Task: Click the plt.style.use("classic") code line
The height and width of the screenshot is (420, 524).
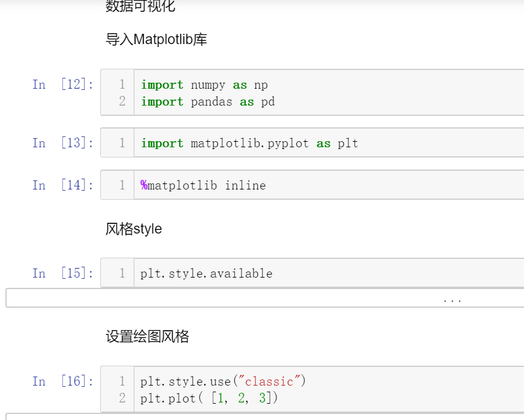Action: click(223, 381)
